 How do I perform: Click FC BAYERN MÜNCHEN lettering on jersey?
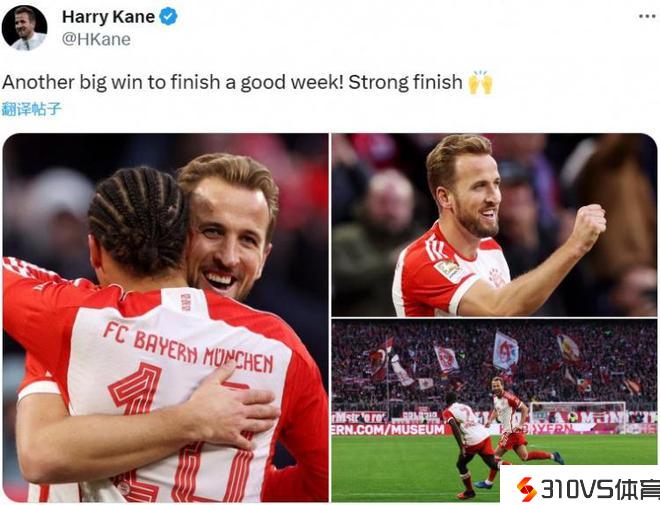pos(188,347)
